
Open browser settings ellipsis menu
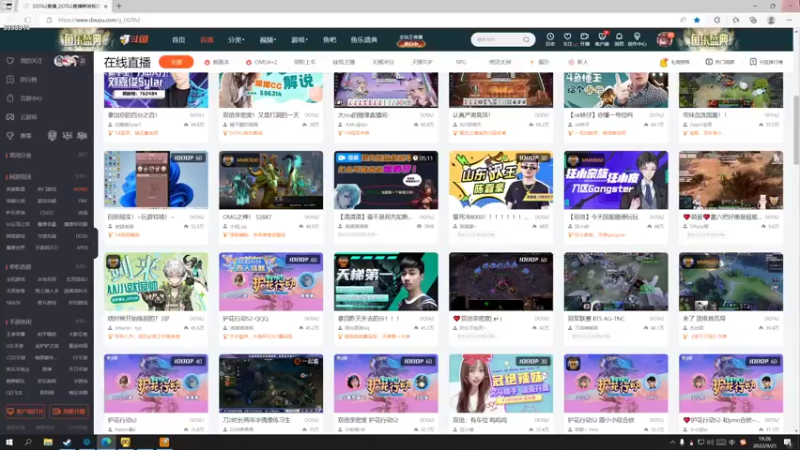[x=789, y=20]
